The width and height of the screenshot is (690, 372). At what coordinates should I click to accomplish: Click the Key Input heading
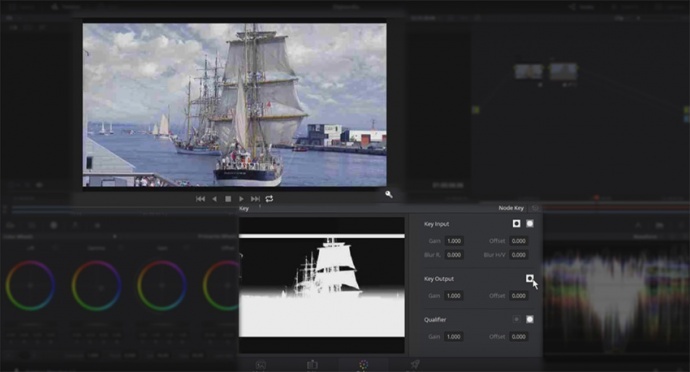(437, 224)
